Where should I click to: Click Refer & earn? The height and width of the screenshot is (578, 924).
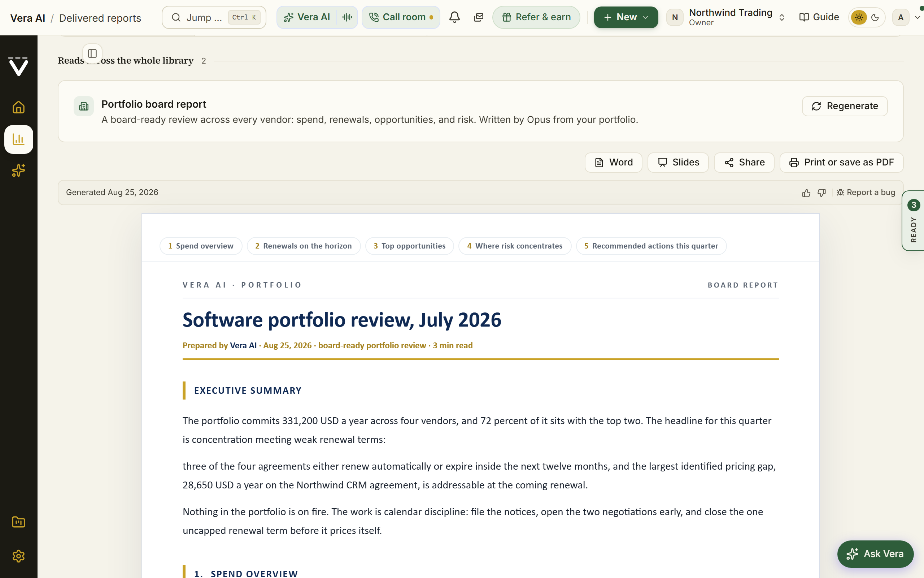[536, 17]
